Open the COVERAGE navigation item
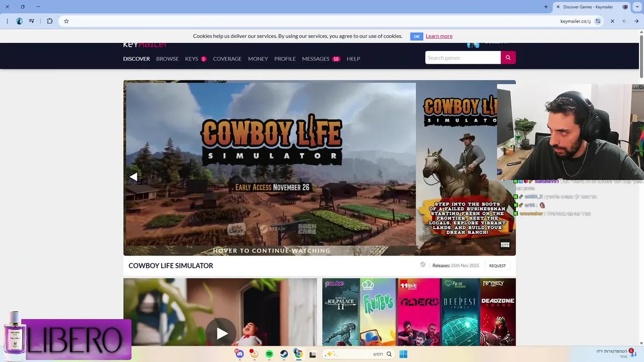Image resolution: width=644 pixels, height=362 pixels. (x=227, y=59)
